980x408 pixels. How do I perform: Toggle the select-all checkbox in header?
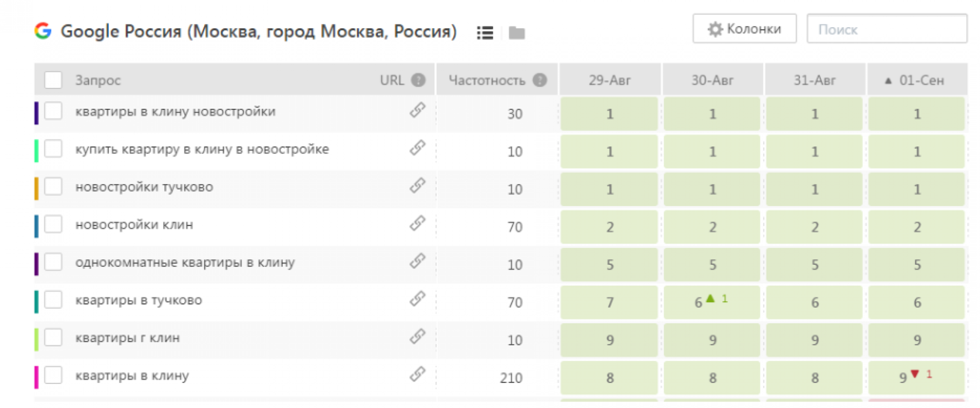[53, 80]
